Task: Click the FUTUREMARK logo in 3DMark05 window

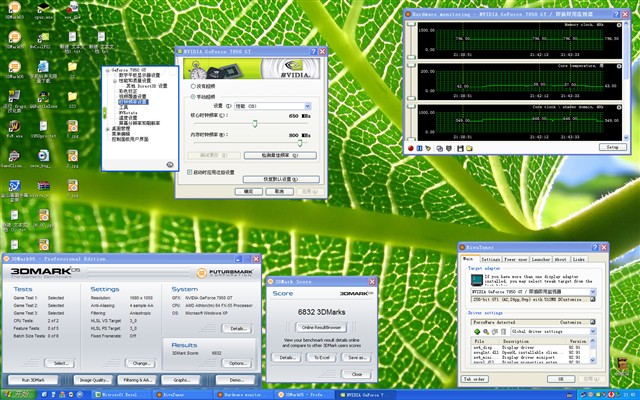Action: pos(225,273)
